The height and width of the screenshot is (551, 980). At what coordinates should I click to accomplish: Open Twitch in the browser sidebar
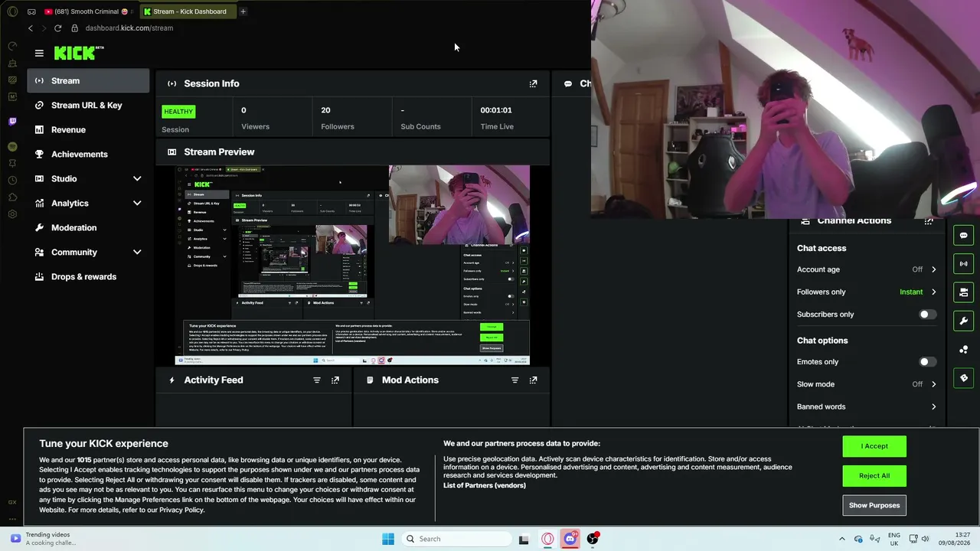(x=12, y=121)
